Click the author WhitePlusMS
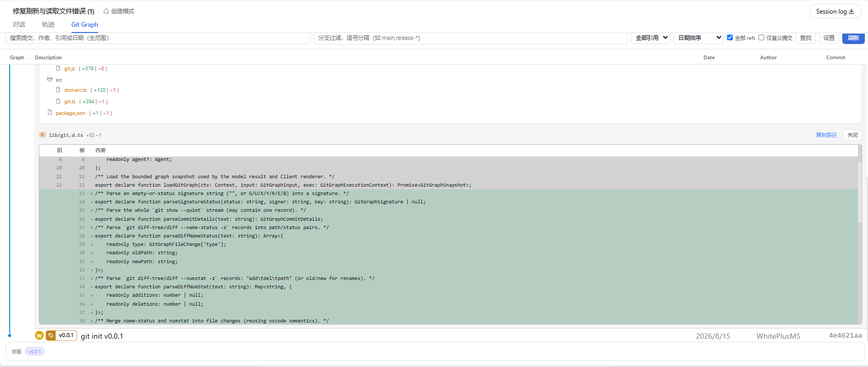868x367 pixels. 778,336
